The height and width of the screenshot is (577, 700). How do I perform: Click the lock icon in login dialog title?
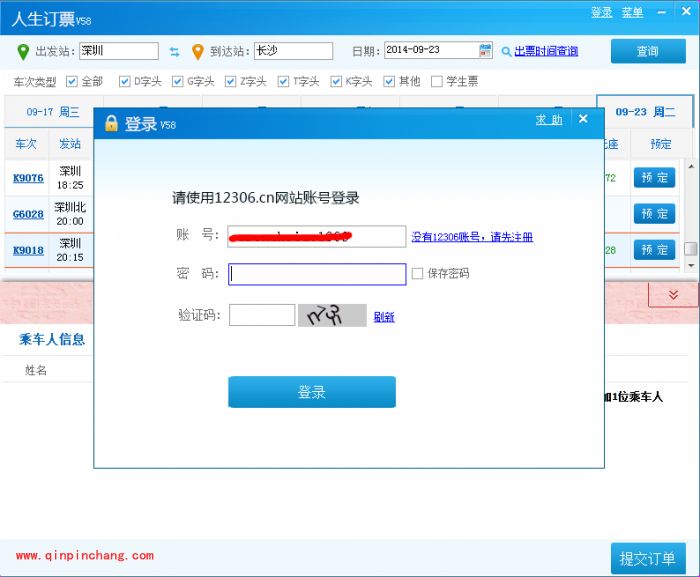click(111, 123)
